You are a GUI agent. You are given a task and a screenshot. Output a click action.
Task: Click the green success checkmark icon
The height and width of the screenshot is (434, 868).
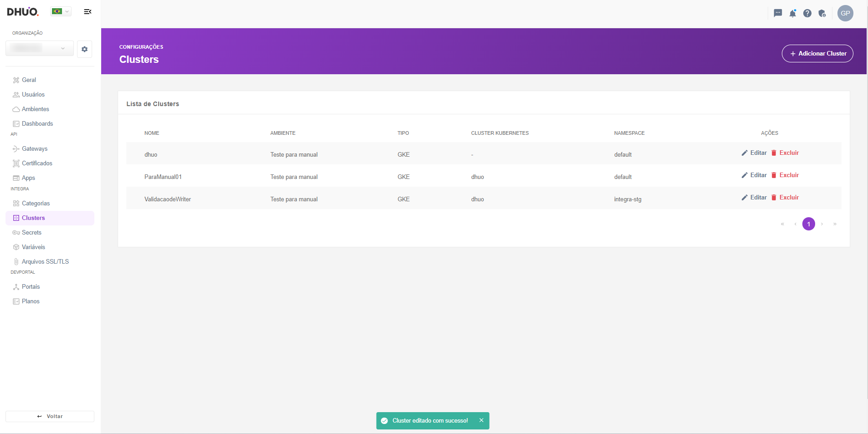(384, 421)
